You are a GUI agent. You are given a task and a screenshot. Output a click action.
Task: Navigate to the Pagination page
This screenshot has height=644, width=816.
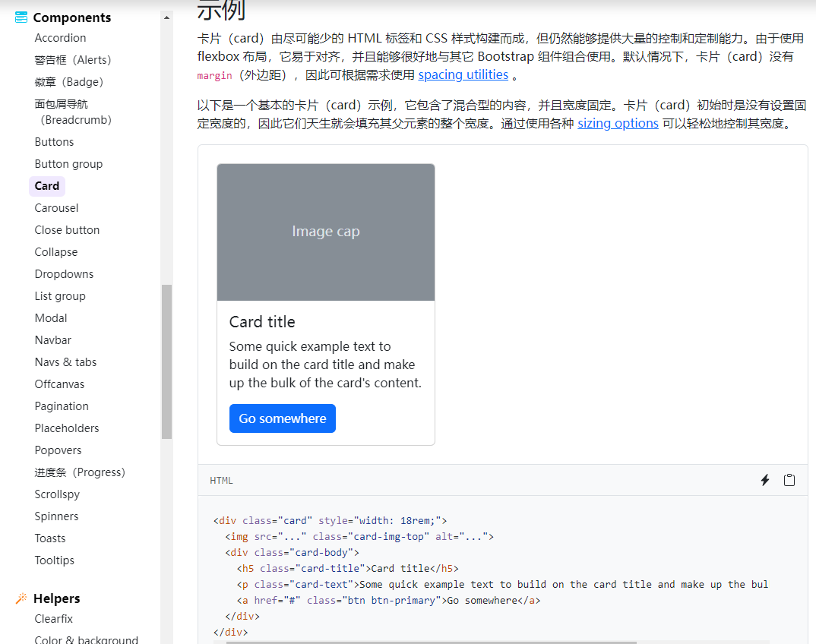62,406
